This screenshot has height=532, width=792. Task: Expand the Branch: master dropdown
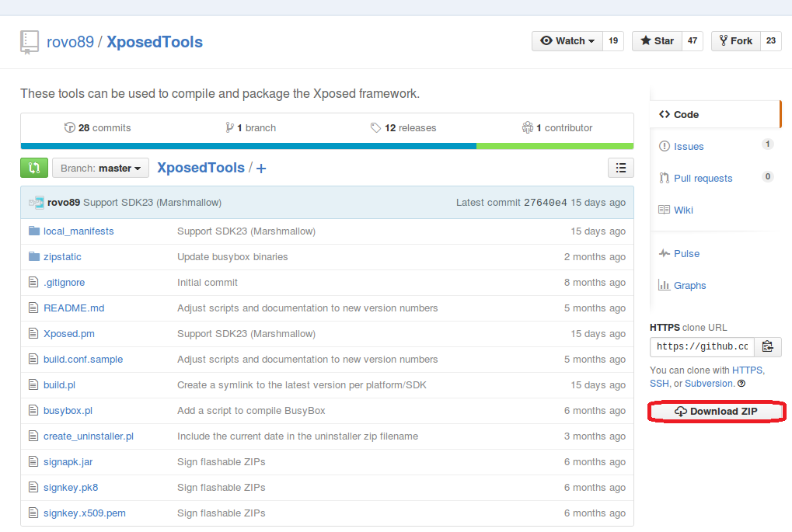point(100,168)
